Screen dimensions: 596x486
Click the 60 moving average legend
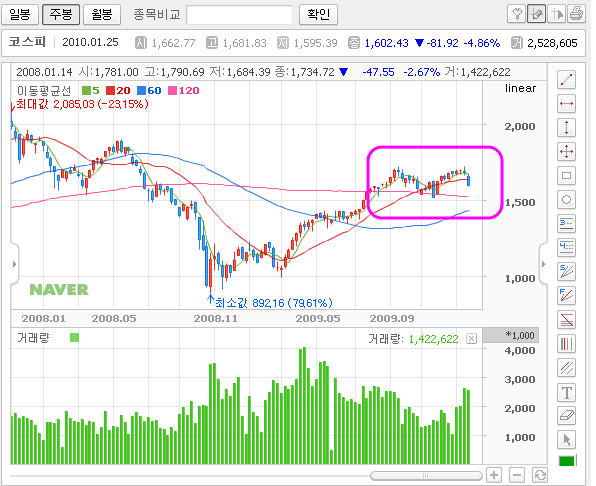pyautogui.click(x=149, y=90)
